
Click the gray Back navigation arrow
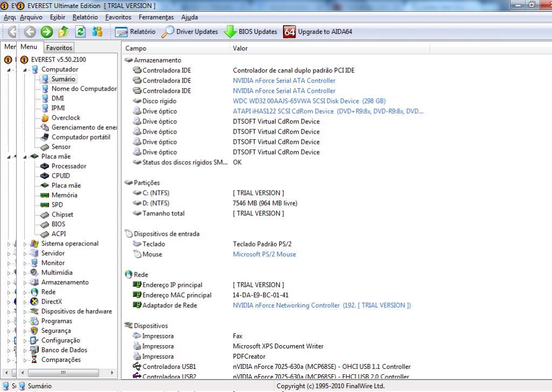30,32
